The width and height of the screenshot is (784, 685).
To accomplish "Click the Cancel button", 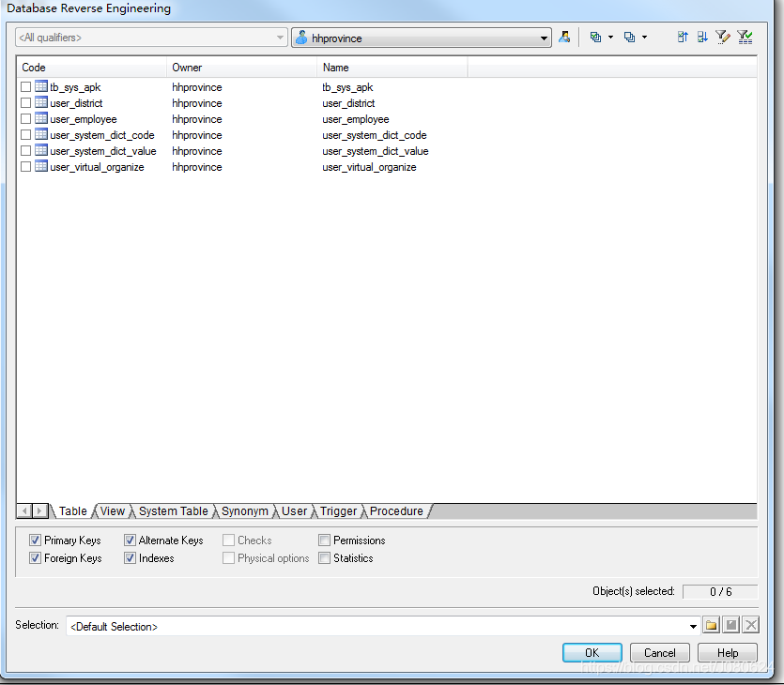I will 659,652.
